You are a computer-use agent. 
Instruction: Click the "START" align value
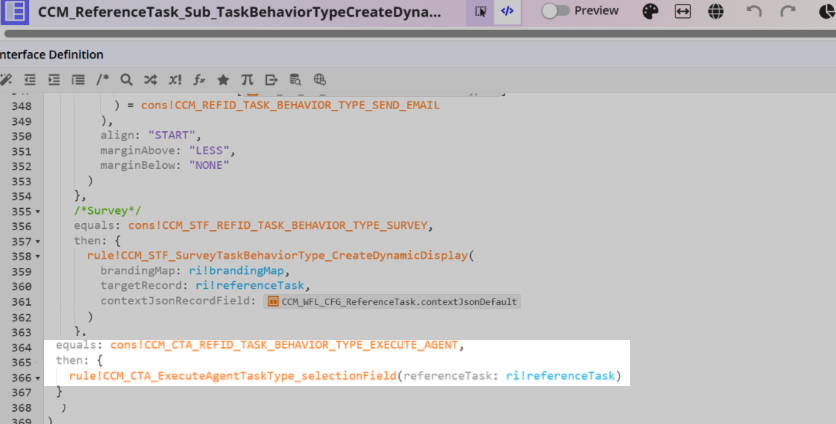[x=172, y=135]
